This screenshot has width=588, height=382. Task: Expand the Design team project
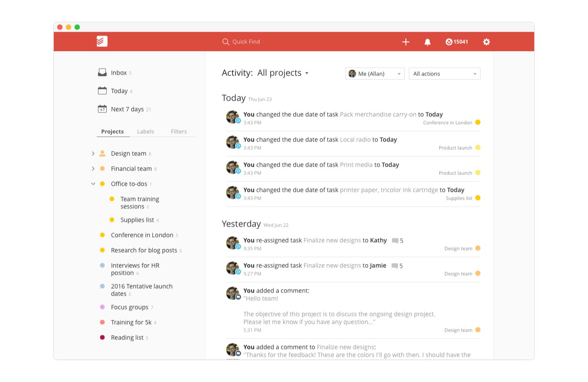coord(93,153)
